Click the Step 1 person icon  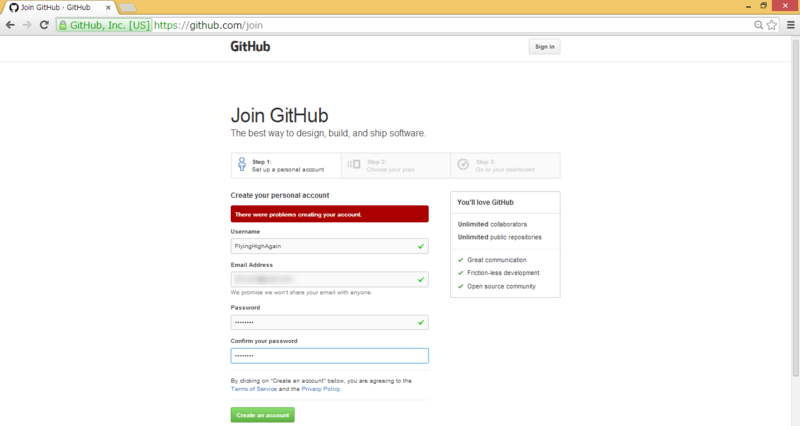[242, 164]
